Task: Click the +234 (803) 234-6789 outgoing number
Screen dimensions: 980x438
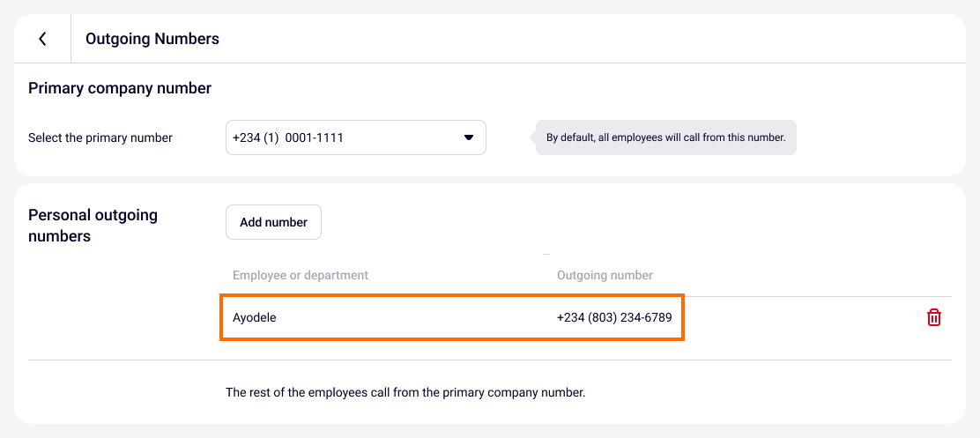Action: click(614, 317)
